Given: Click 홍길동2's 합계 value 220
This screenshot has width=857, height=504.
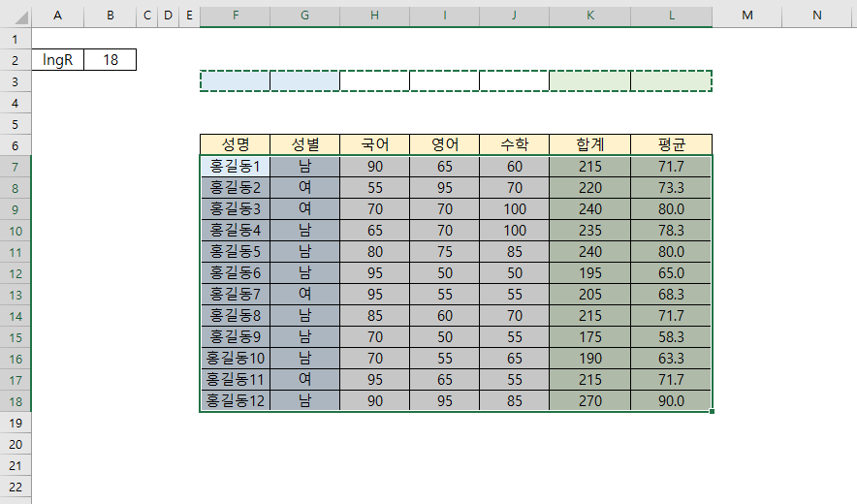Looking at the screenshot, I should point(589,187).
